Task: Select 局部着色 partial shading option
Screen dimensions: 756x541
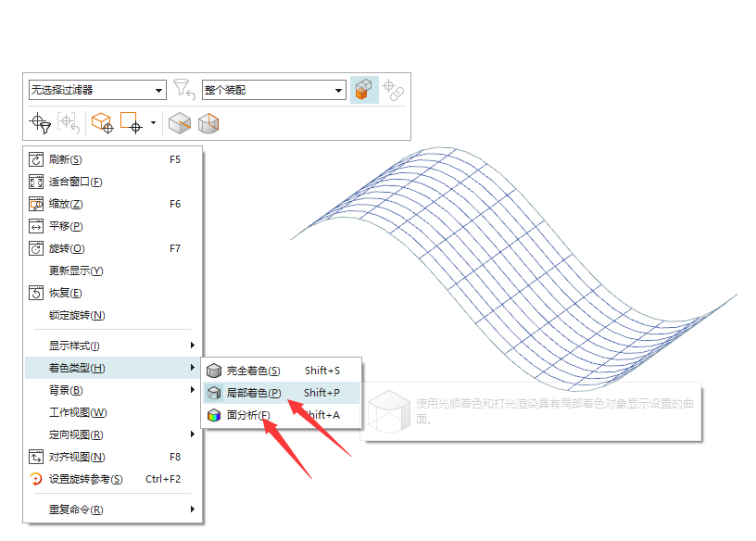Action: coord(253,393)
